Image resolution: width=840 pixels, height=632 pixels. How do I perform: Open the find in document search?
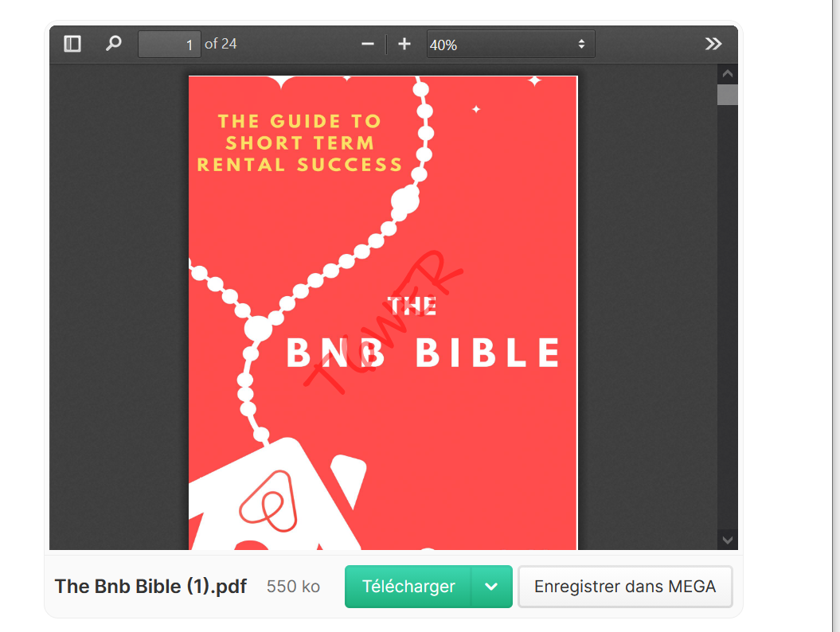114,44
